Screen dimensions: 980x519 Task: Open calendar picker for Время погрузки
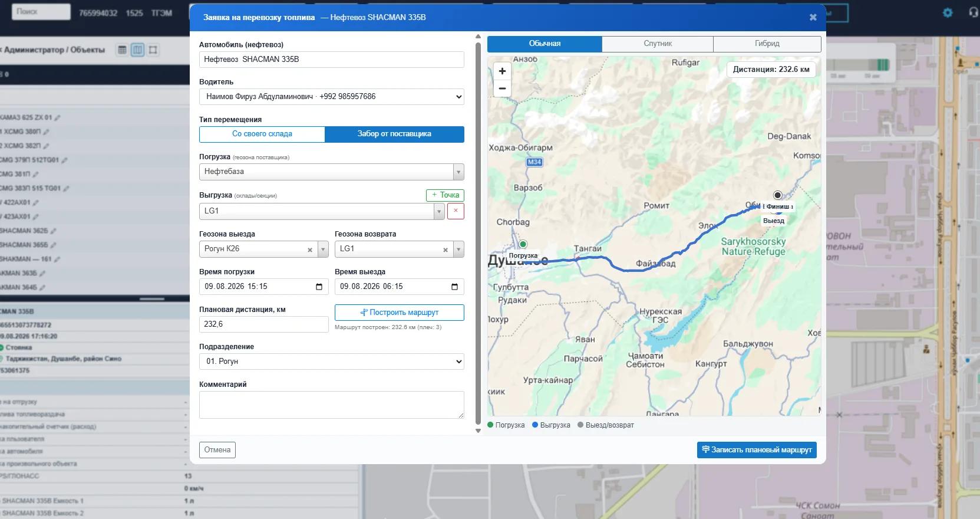(x=319, y=287)
